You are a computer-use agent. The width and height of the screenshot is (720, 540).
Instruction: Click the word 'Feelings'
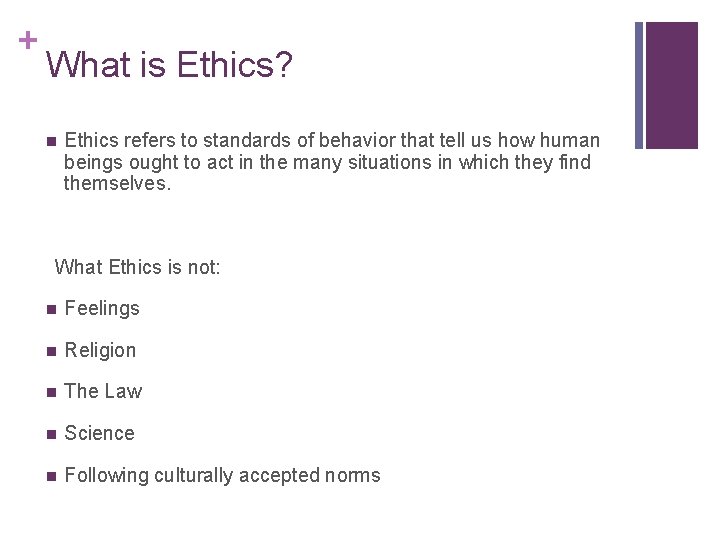click(x=102, y=309)
